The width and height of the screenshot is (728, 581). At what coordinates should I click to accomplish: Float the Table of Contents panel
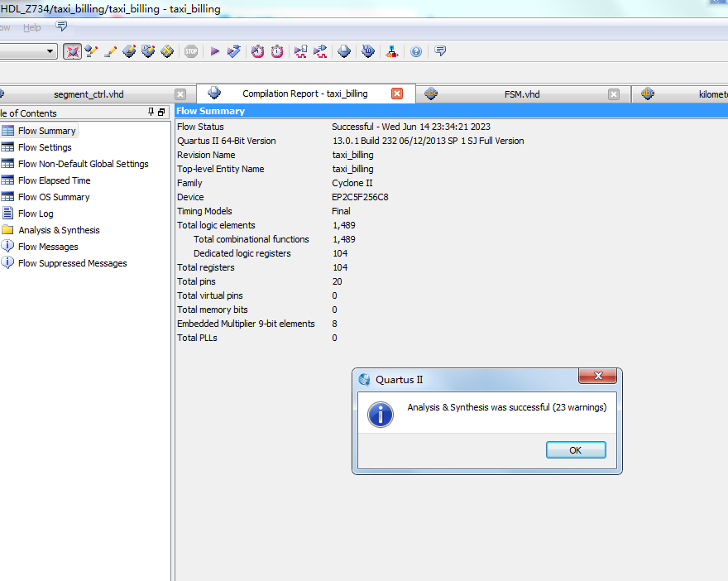[x=161, y=113]
